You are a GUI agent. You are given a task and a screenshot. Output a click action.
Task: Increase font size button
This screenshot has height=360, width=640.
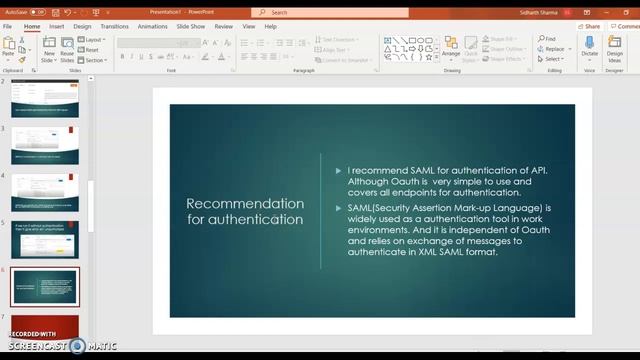tap(205, 42)
